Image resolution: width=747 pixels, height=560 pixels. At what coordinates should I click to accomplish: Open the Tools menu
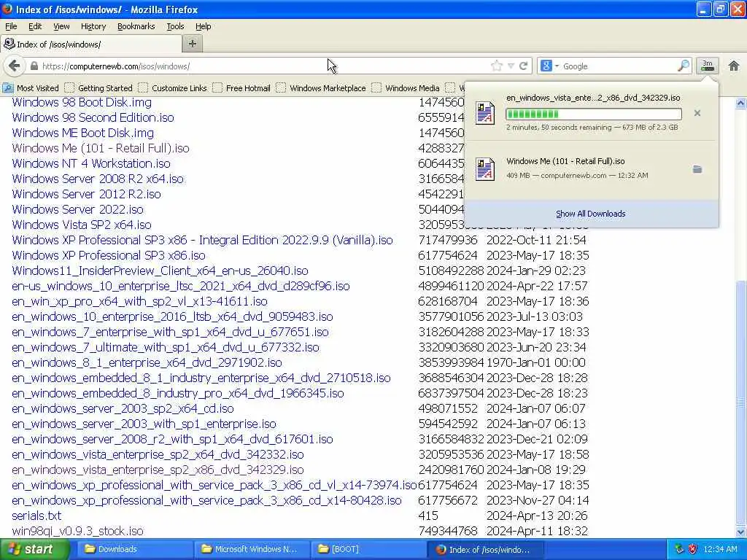point(175,26)
